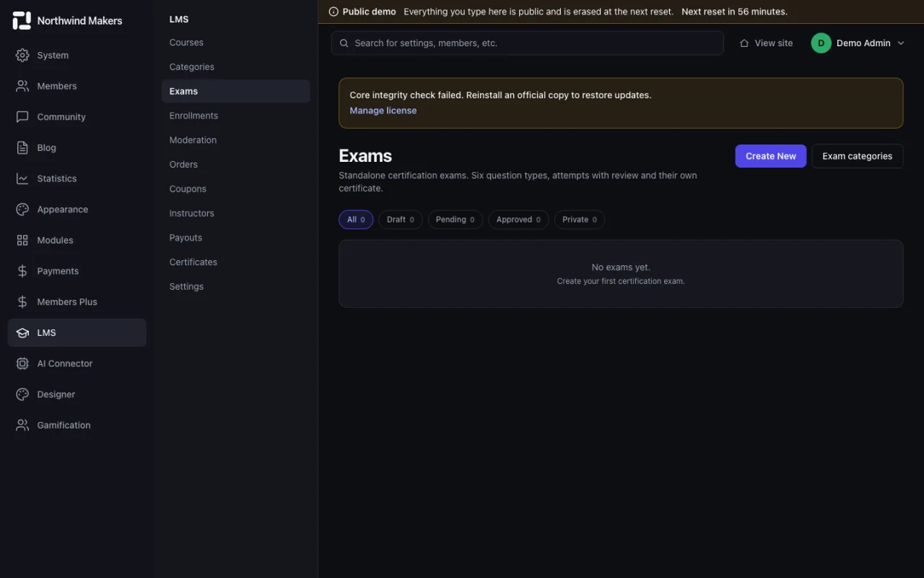
Task: Click the Blog document icon
Action: (22, 147)
